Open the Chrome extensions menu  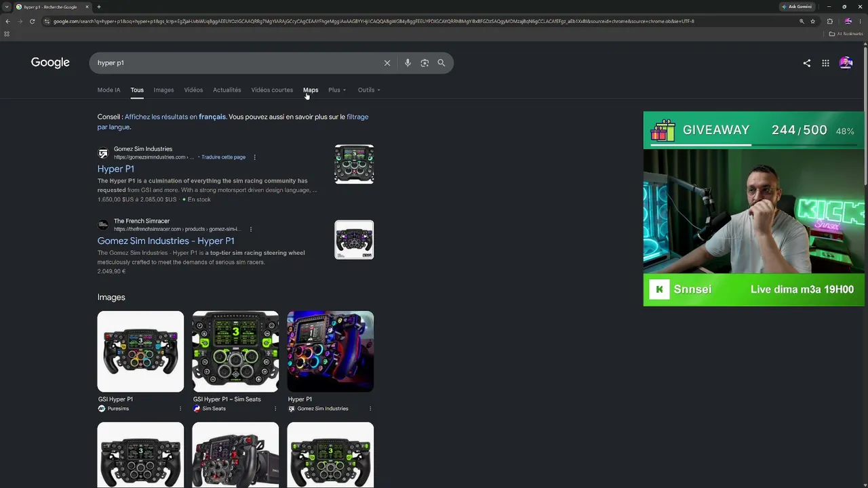point(829,21)
